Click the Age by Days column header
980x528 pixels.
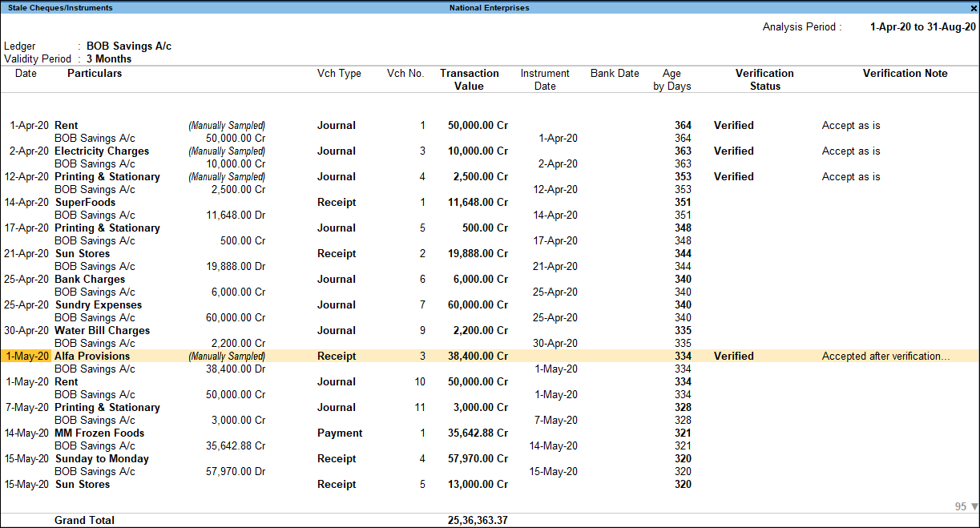[671, 80]
